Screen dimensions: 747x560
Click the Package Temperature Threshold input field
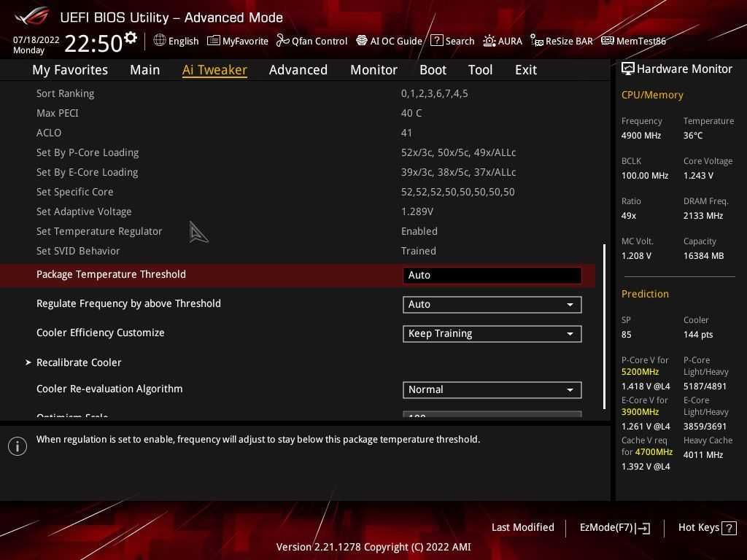pos(492,275)
